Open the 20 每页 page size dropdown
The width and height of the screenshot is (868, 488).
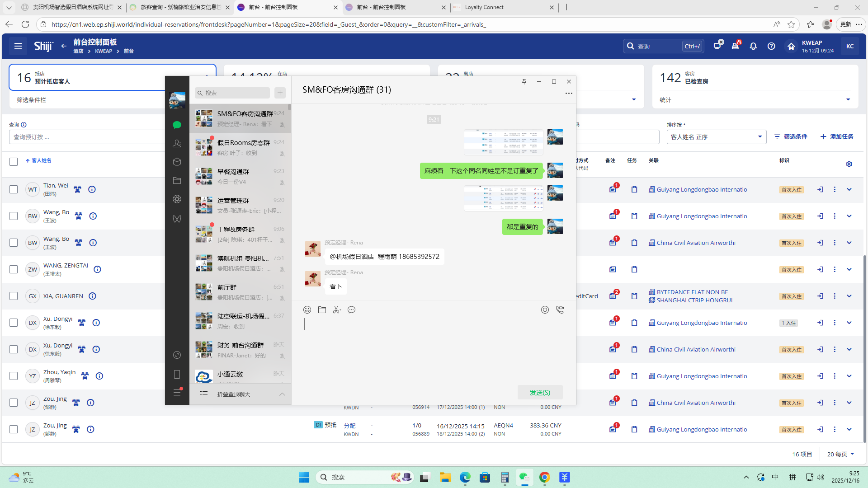[x=840, y=454]
